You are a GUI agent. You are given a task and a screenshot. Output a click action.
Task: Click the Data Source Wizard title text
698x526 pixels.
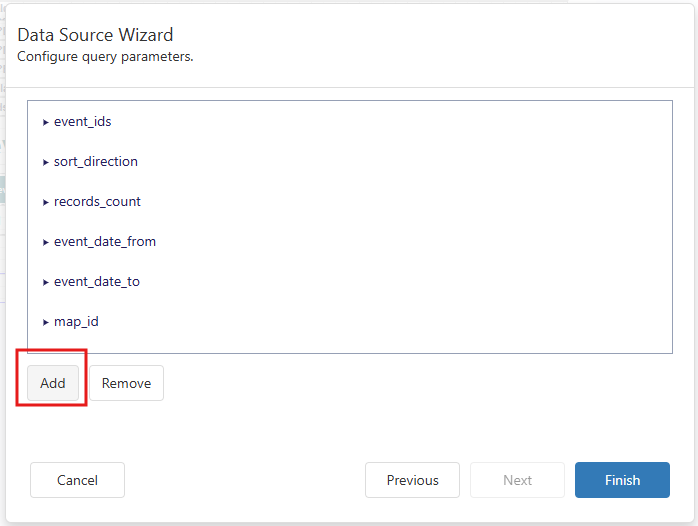point(95,35)
